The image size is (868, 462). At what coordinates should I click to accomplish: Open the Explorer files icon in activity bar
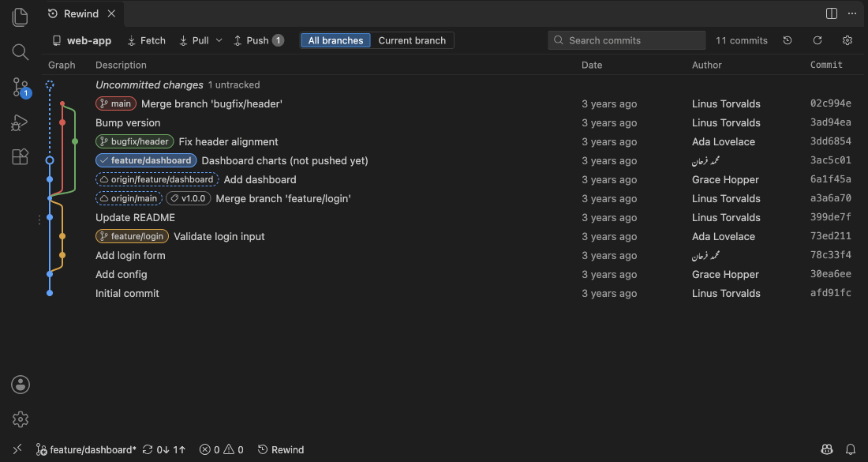(20, 17)
